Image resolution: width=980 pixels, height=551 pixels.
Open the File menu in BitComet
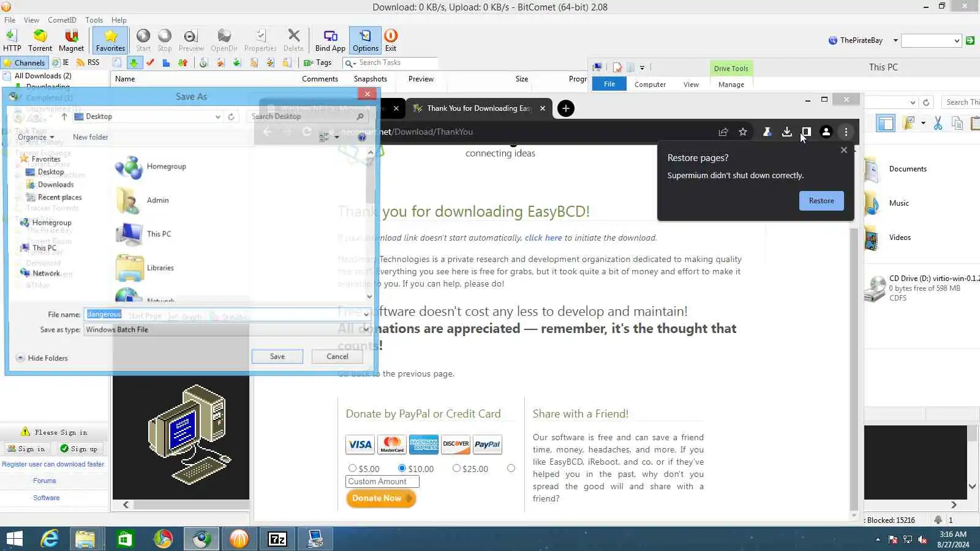10,20
